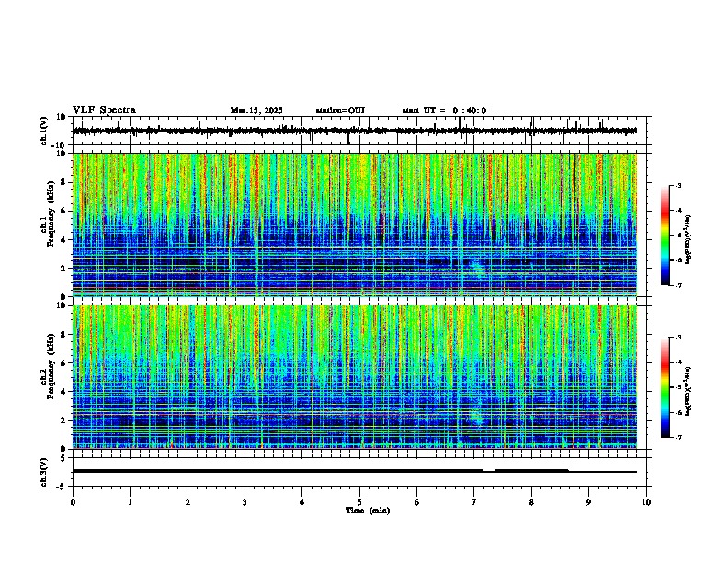Viewport: 728px width, 563px height.
Task: Click ch.1 spectrogram '2' kHz tick label
Action: pyautogui.click(x=64, y=269)
